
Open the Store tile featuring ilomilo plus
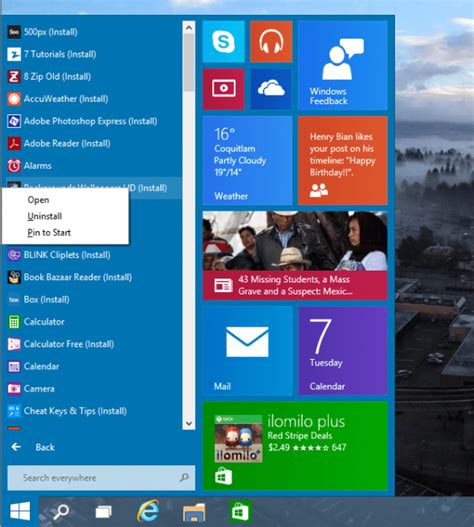click(295, 446)
